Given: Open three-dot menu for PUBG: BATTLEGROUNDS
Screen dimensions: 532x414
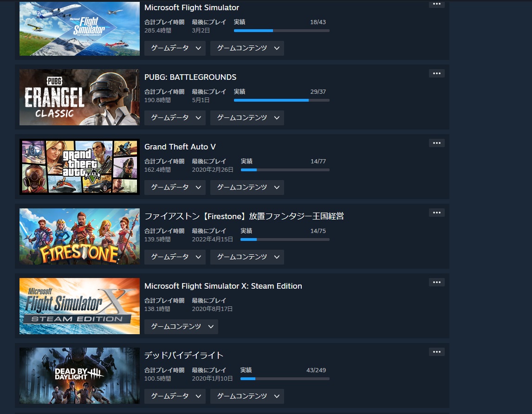Looking at the screenshot, I should pos(437,73).
